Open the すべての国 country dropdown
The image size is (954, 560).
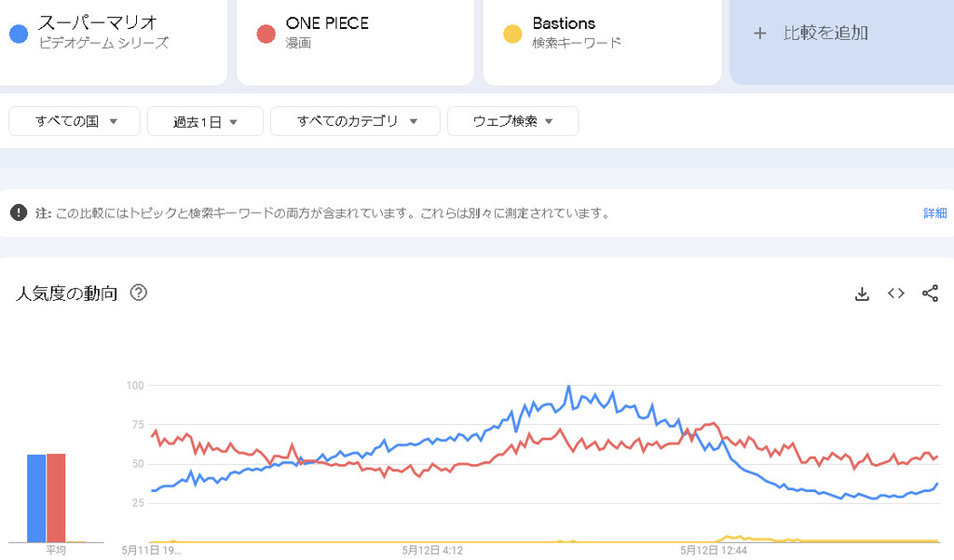click(x=75, y=121)
